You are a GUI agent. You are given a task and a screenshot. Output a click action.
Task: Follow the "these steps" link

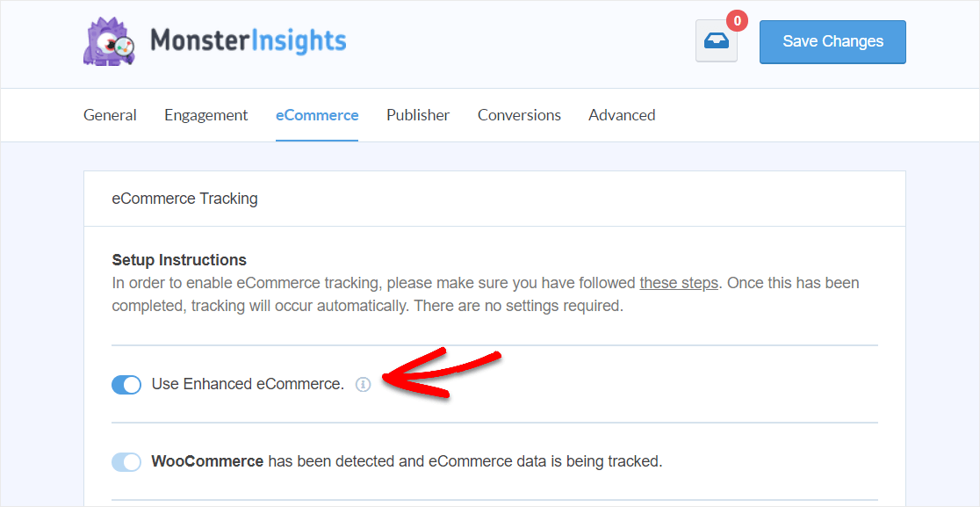679,283
